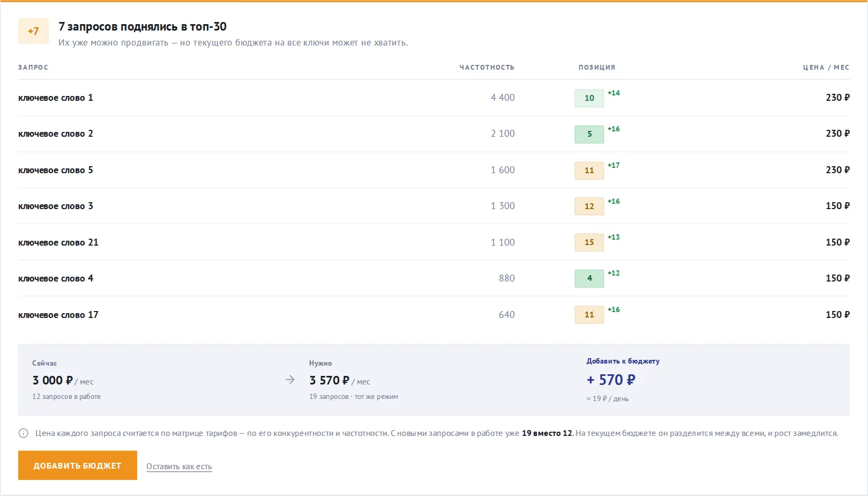The height and width of the screenshot is (496, 868).
Task: Click required budget 3 570 ₽ / мес
Action: 340,381
